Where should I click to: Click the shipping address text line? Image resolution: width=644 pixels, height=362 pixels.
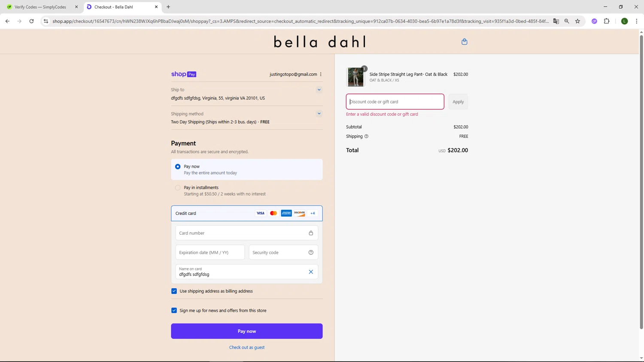(218, 98)
